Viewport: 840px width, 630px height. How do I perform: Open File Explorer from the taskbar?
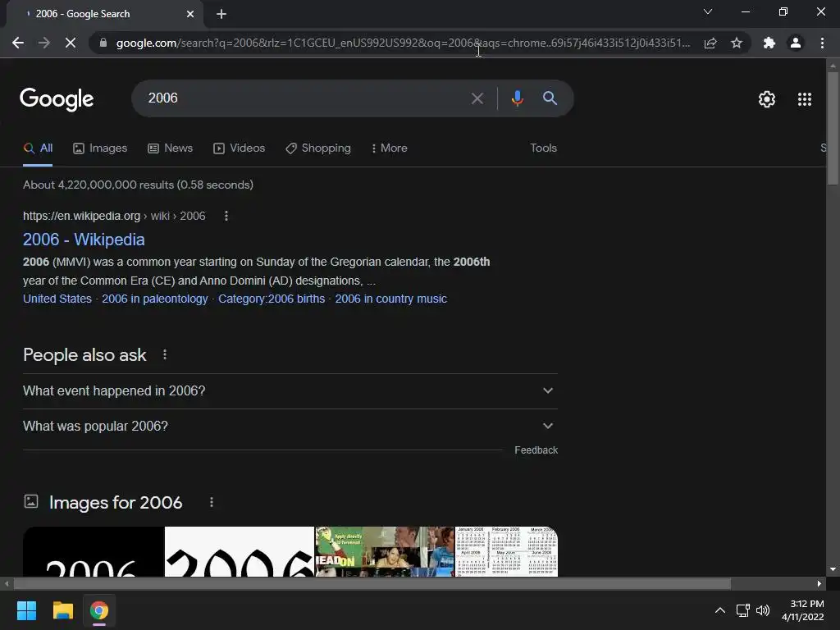pyautogui.click(x=62, y=610)
